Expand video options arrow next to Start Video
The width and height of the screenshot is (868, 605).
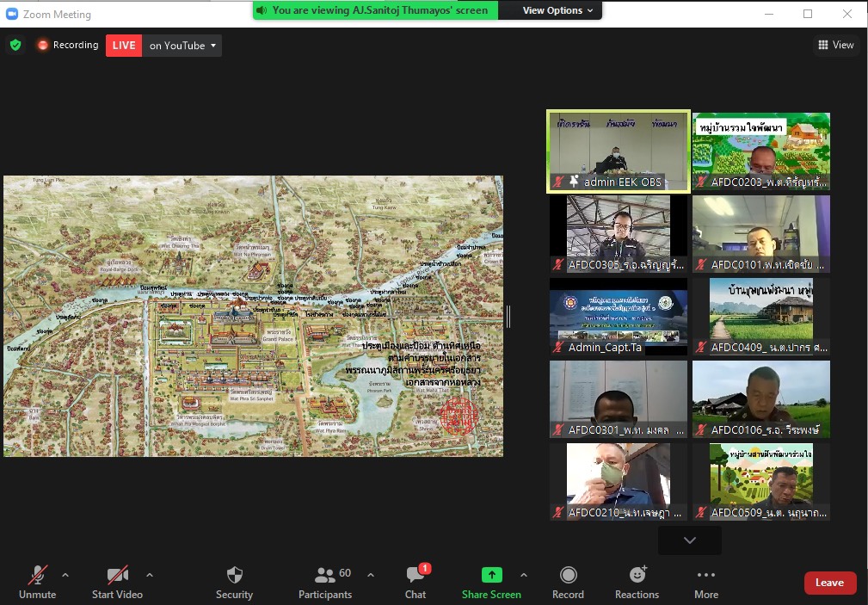[x=150, y=575]
